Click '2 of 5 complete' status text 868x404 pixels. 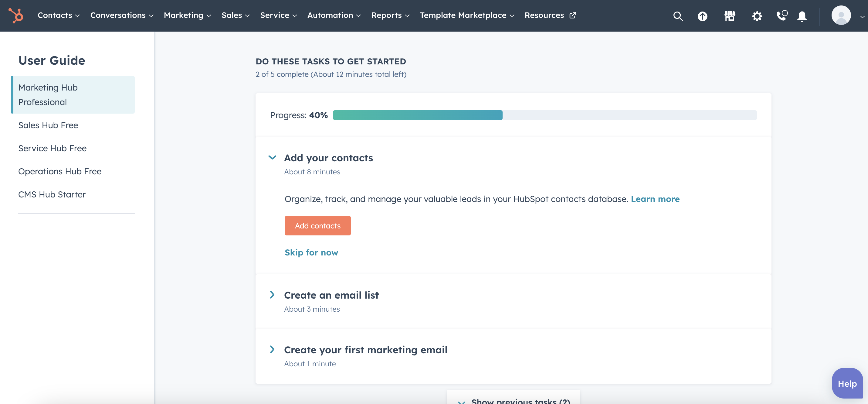click(x=331, y=74)
